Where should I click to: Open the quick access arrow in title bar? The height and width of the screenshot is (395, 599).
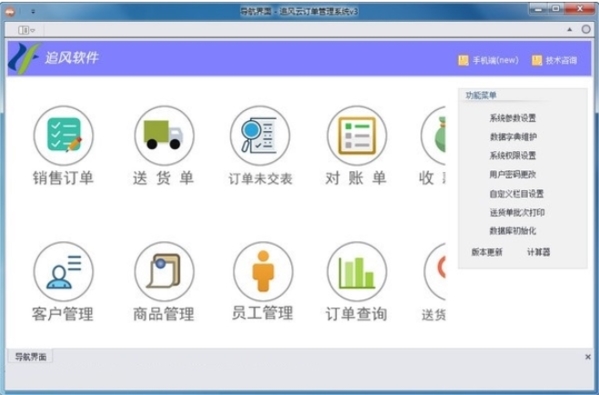[x=33, y=12]
